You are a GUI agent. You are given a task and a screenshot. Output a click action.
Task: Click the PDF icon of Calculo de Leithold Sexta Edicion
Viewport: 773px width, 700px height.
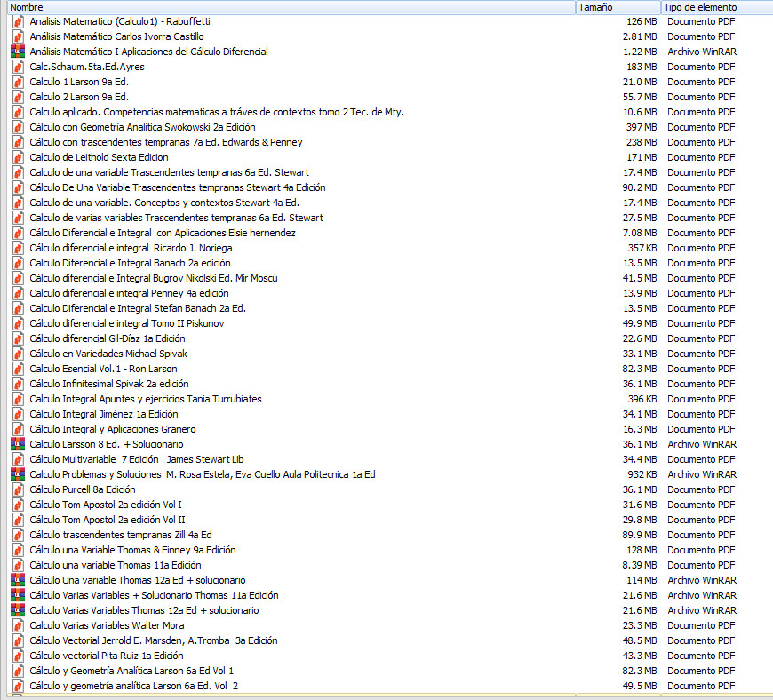click(18, 157)
